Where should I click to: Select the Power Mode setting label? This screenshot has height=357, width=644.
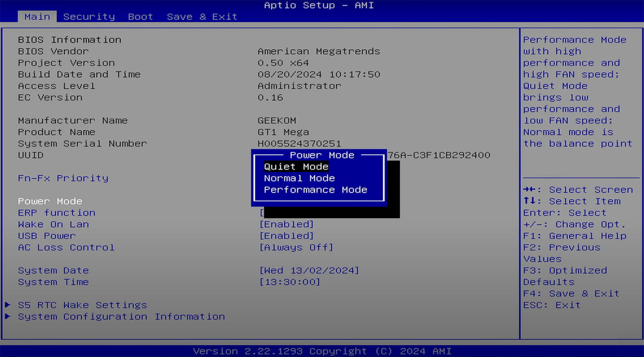tap(50, 201)
